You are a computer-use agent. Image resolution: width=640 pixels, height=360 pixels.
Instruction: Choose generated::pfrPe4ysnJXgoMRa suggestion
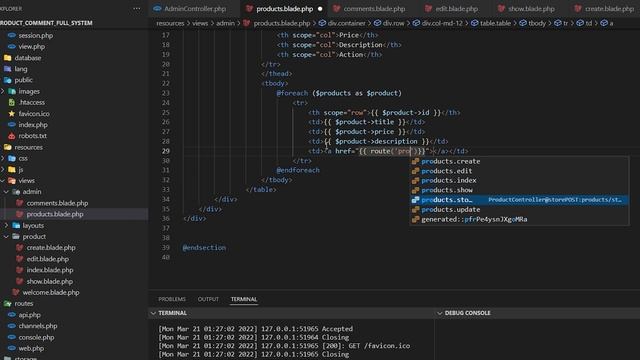[x=519, y=219]
